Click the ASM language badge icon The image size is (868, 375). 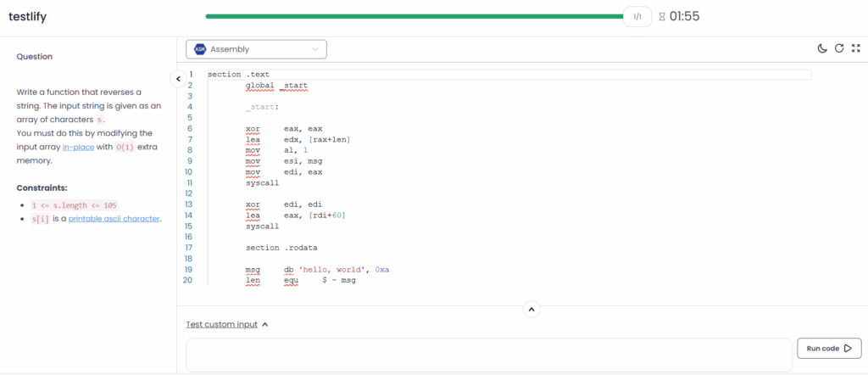click(200, 49)
